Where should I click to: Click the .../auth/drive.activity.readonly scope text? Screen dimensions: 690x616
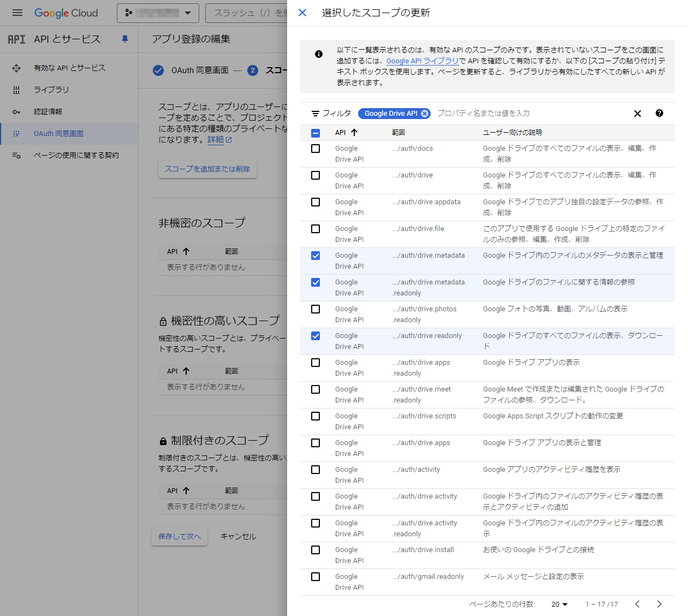tap(425, 529)
